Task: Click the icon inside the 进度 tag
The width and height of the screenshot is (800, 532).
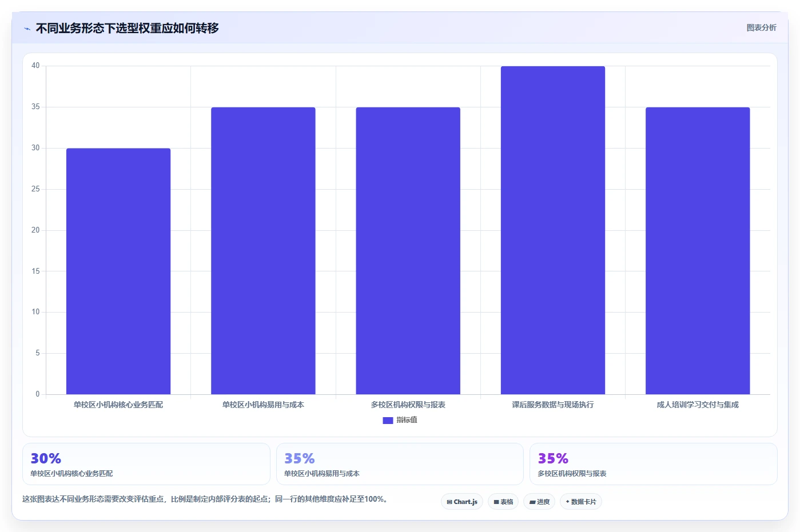Action: point(532,502)
